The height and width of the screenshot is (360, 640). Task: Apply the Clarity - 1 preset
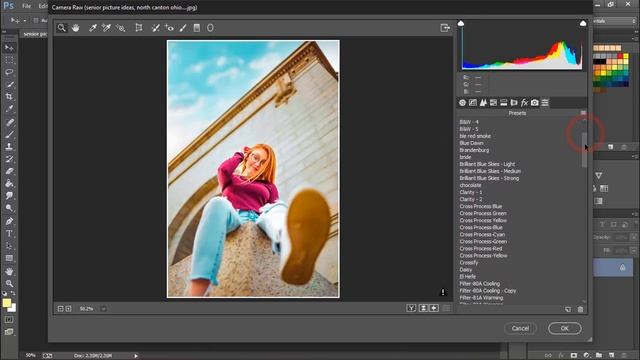[x=471, y=192]
